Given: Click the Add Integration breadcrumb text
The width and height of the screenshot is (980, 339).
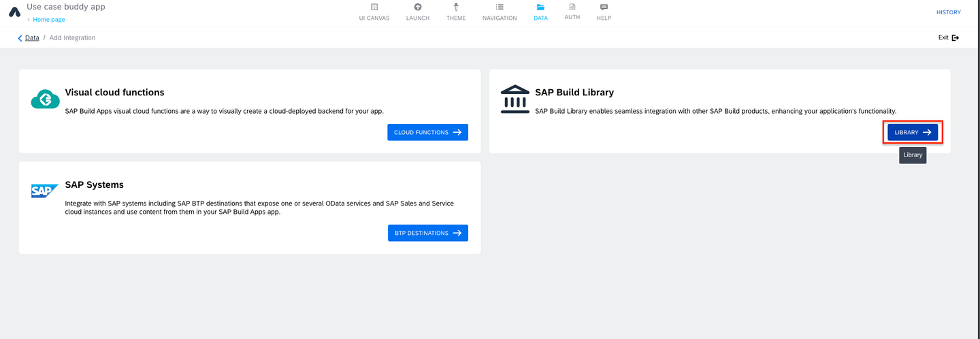Looking at the screenshot, I should click(73, 38).
